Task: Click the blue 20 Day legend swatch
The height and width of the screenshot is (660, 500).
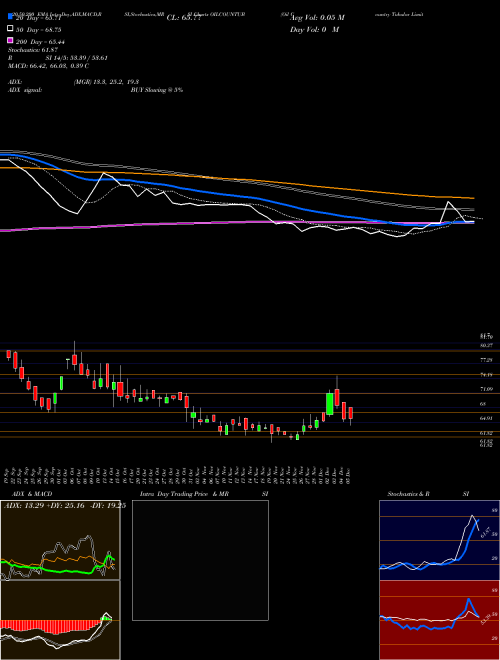Action: [10, 17]
